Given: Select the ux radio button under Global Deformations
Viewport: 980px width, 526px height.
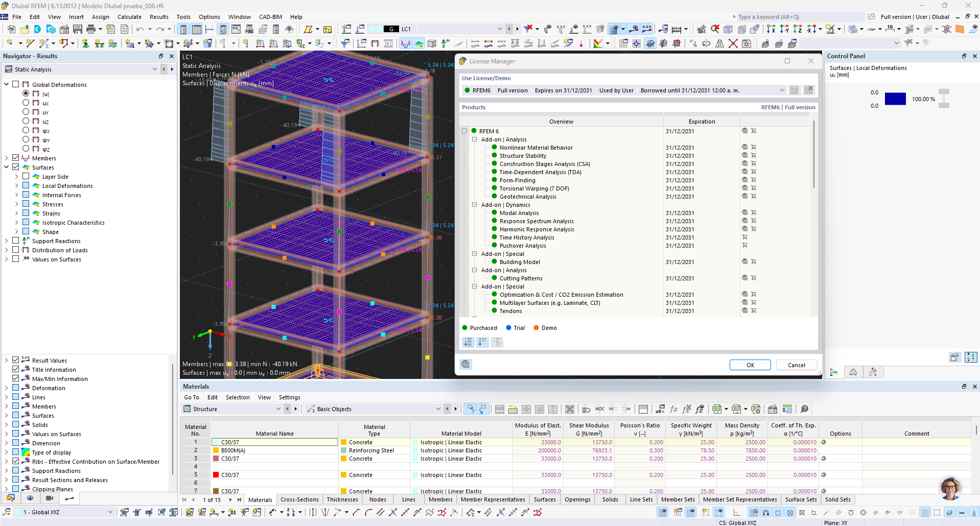Looking at the screenshot, I should (x=26, y=103).
